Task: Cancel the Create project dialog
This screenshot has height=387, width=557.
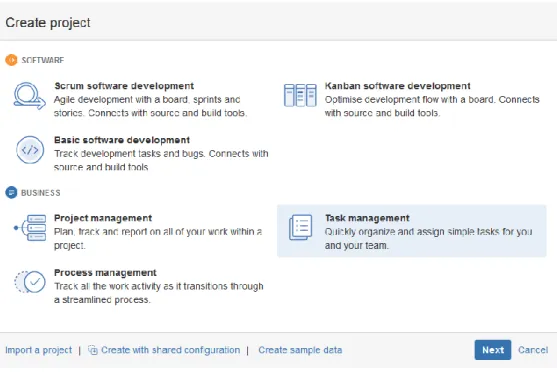Action: tap(533, 350)
